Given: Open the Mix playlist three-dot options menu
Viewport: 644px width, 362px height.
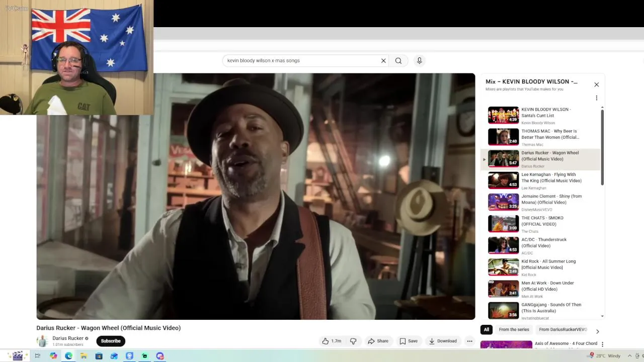Looking at the screenshot, I should (596, 98).
